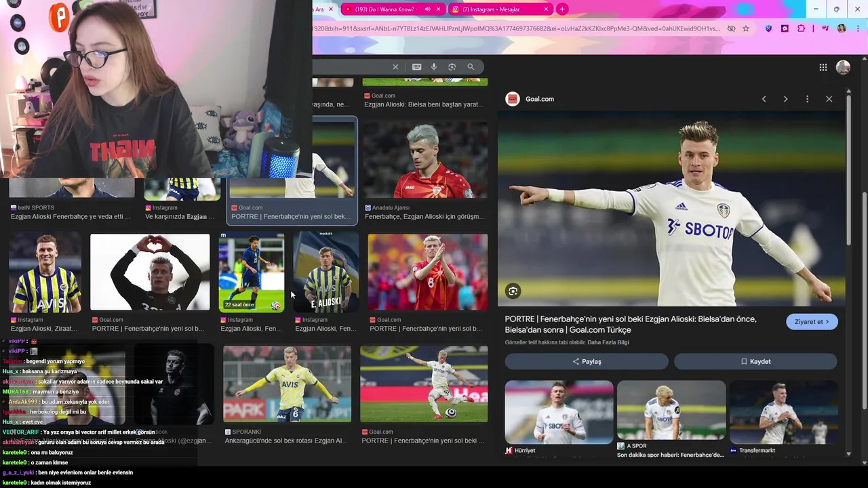The width and height of the screenshot is (868, 488).
Task: Open the on-screen keyboard input tool
Action: coord(416,66)
